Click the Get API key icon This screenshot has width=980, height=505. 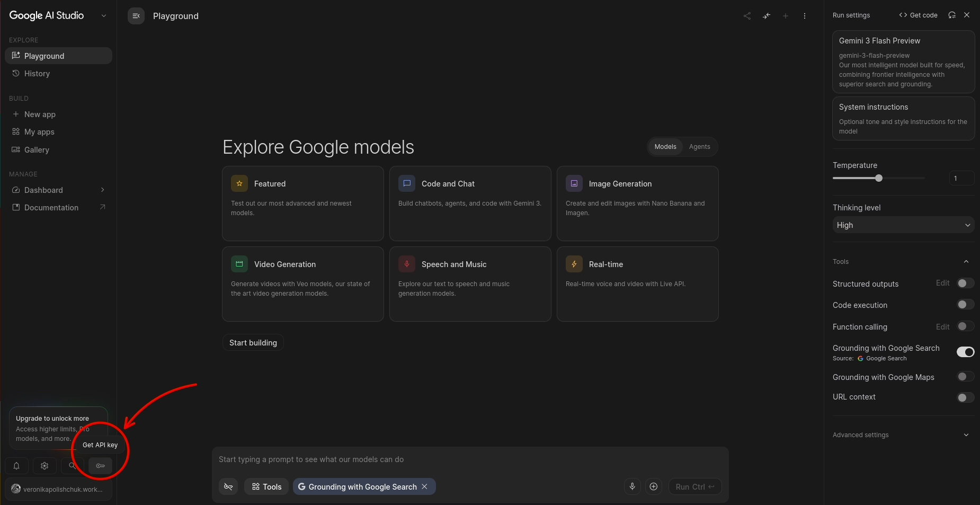coord(100,466)
